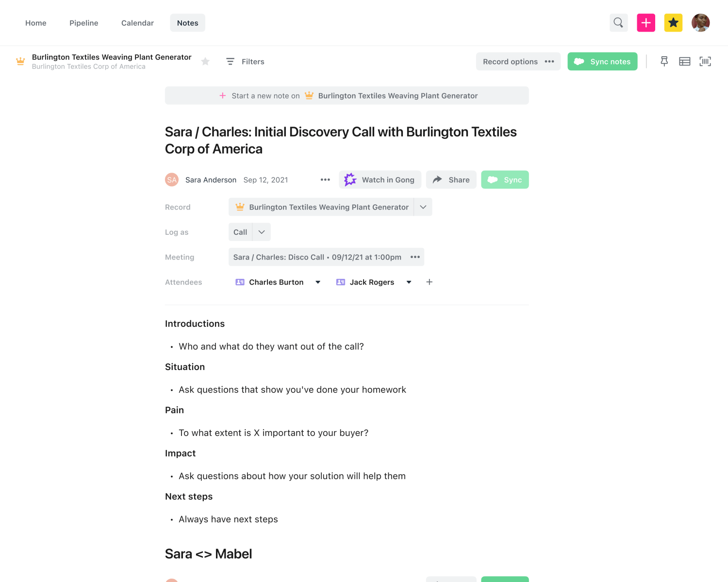This screenshot has height=582, width=728.
Task: Expand the Record dropdown chevron
Action: pyautogui.click(x=423, y=207)
